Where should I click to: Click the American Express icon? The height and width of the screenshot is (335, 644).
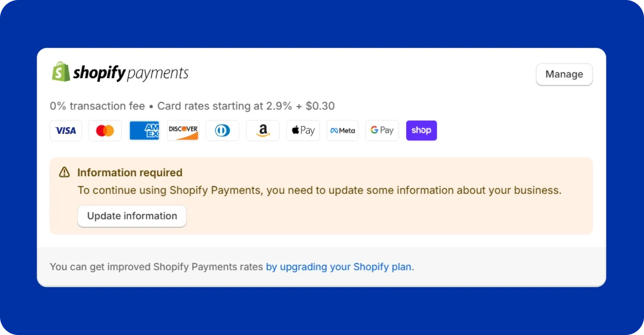coord(144,131)
